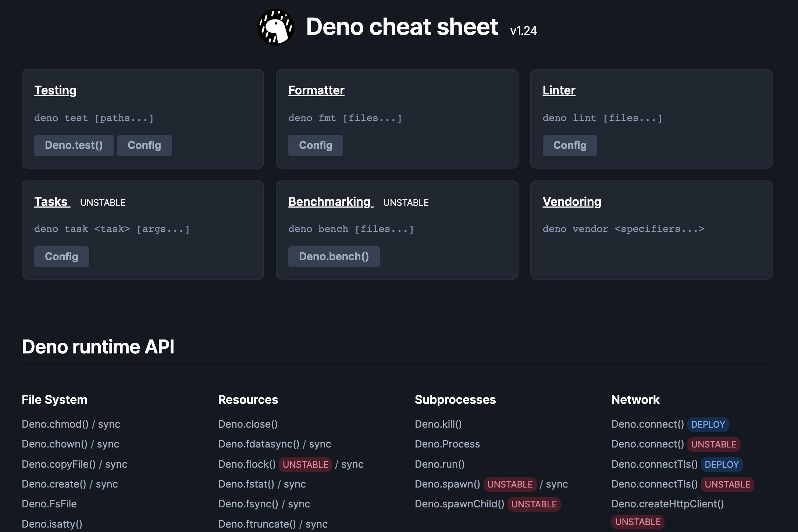Open the Linter section link
This screenshot has width=798, height=532.
click(559, 90)
